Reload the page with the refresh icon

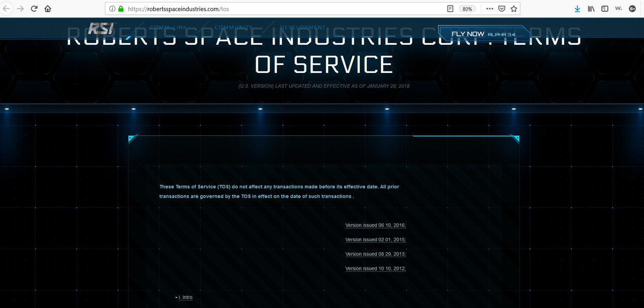pos(34,9)
